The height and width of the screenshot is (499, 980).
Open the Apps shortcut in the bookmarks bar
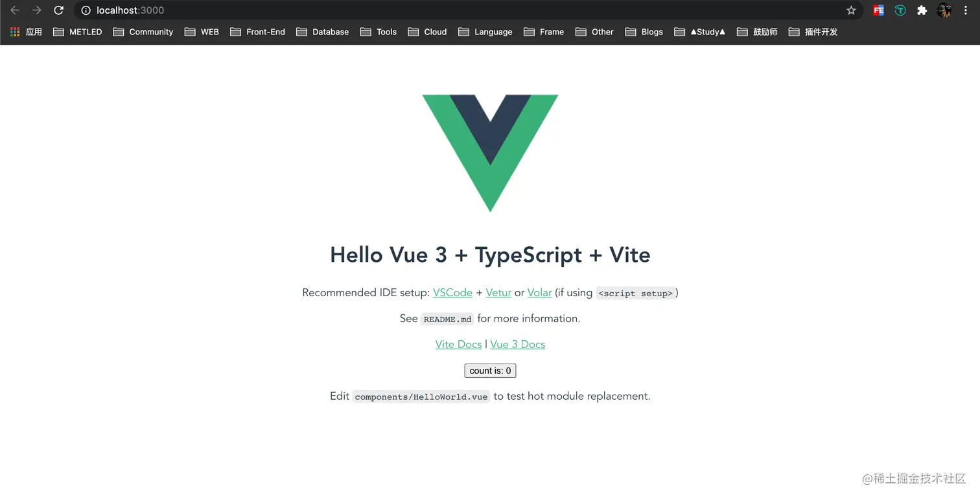coord(26,32)
